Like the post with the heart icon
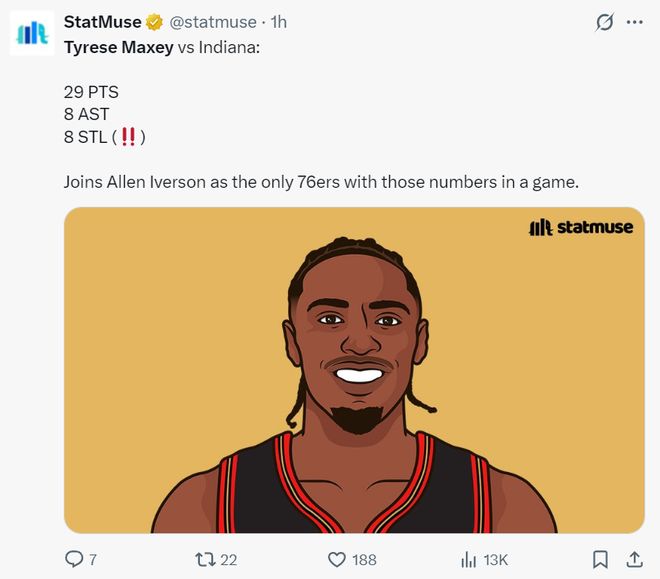This screenshot has width=660, height=579. 337,559
